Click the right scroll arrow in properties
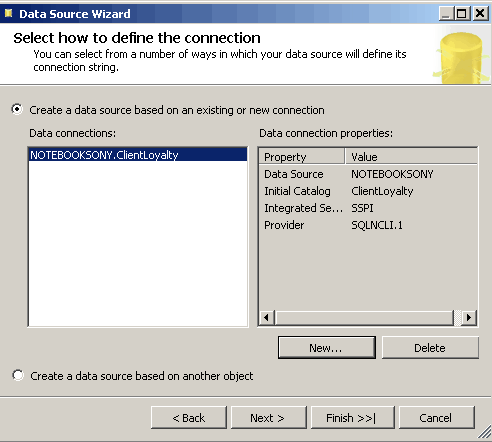The width and height of the screenshot is (492, 442). pyautogui.click(x=469, y=317)
